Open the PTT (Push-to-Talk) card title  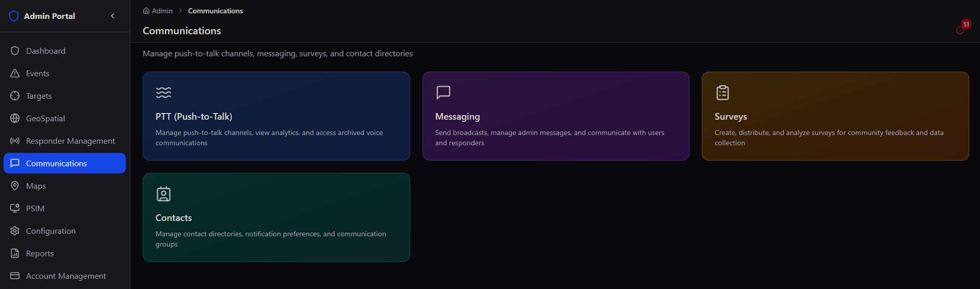click(x=194, y=117)
